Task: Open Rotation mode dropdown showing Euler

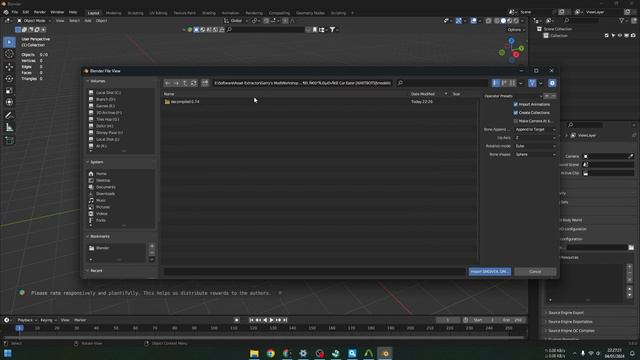Action: point(535,146)
